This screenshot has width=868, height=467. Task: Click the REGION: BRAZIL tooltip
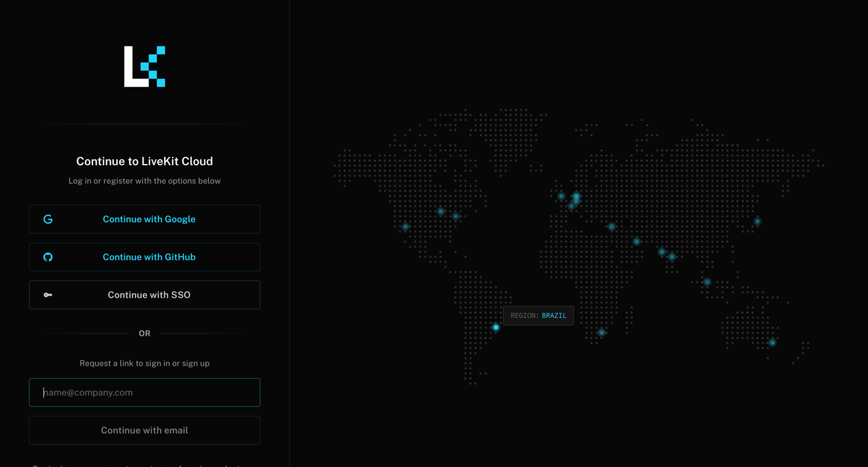pos(538,316)
